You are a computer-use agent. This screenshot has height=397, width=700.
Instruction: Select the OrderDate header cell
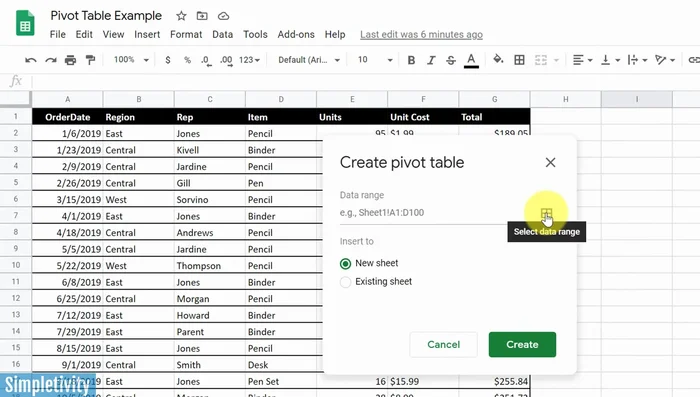coord(67,117)
